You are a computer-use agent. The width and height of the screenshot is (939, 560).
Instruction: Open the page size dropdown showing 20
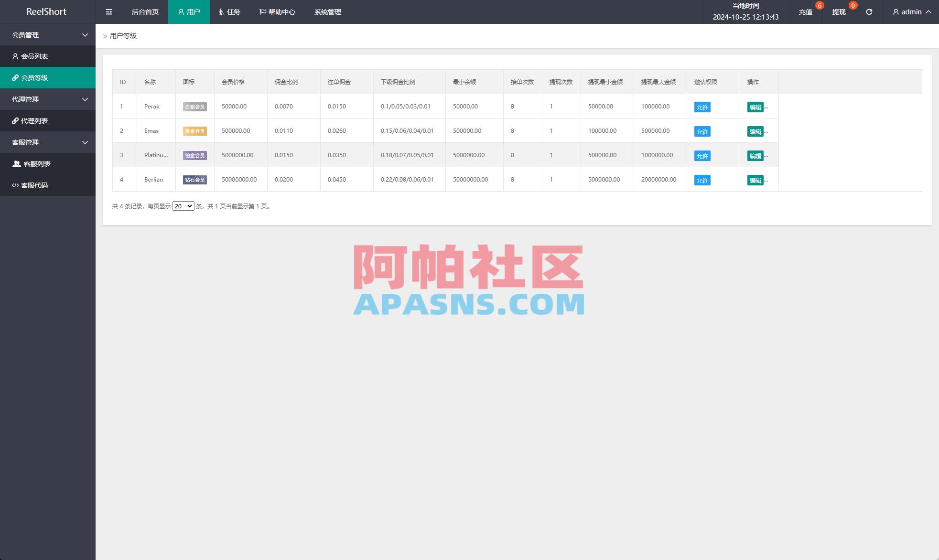pos(183,206)
